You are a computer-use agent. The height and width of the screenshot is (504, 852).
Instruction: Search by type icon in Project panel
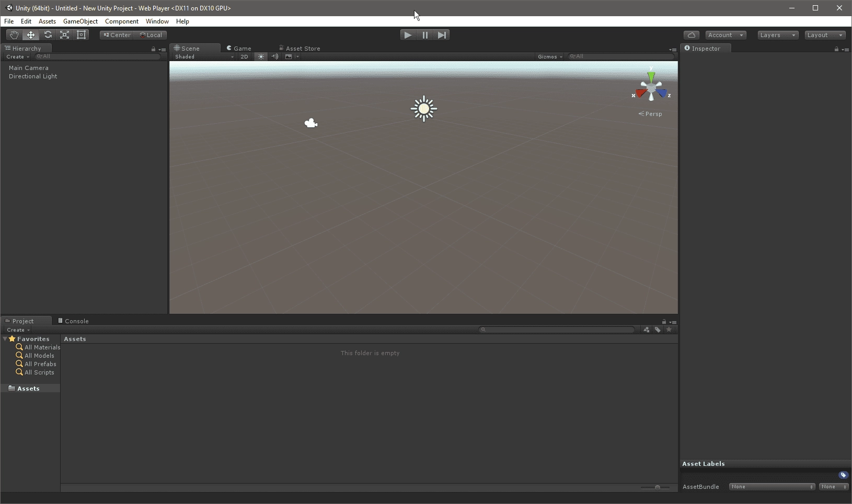[x=647, y=330]
